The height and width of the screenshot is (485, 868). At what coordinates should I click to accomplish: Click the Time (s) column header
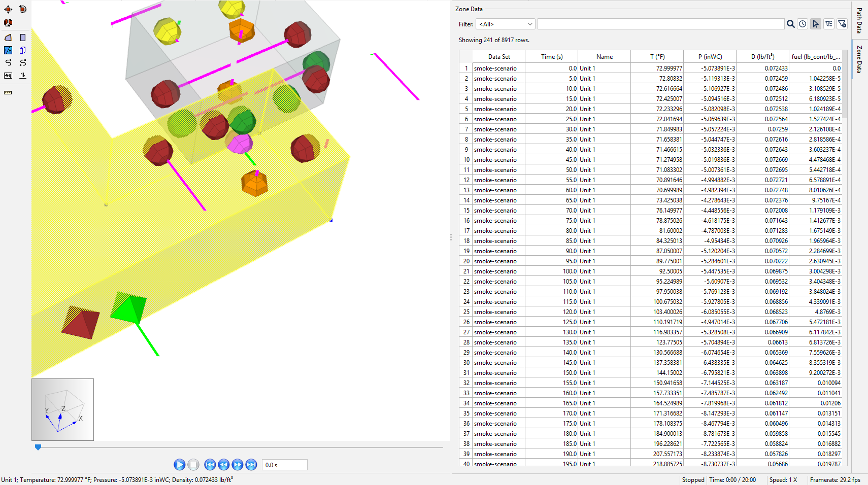(551, 57)
